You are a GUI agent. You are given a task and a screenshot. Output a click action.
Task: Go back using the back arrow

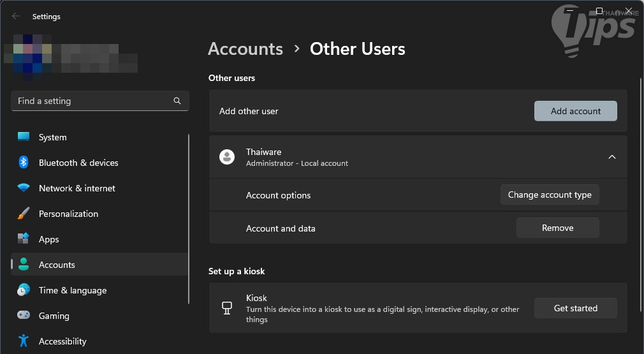16,17
